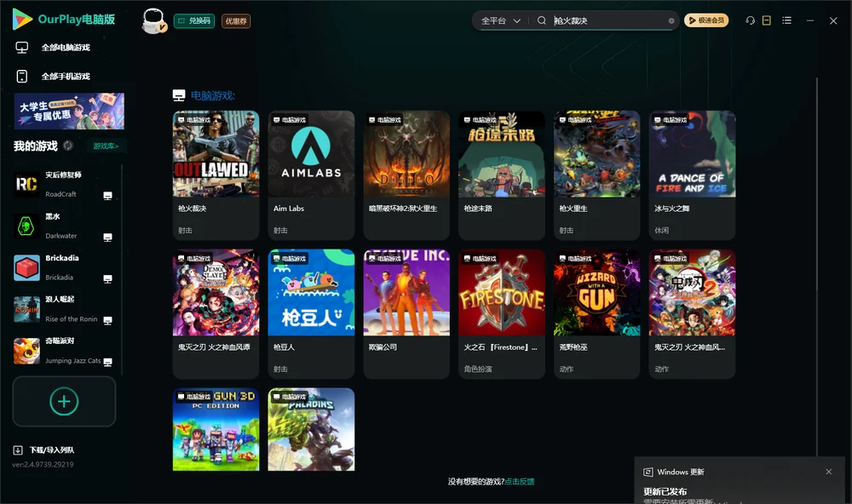Click the search magnifier icon
This screenshot has width=852, height=504.
coord(542,20)
